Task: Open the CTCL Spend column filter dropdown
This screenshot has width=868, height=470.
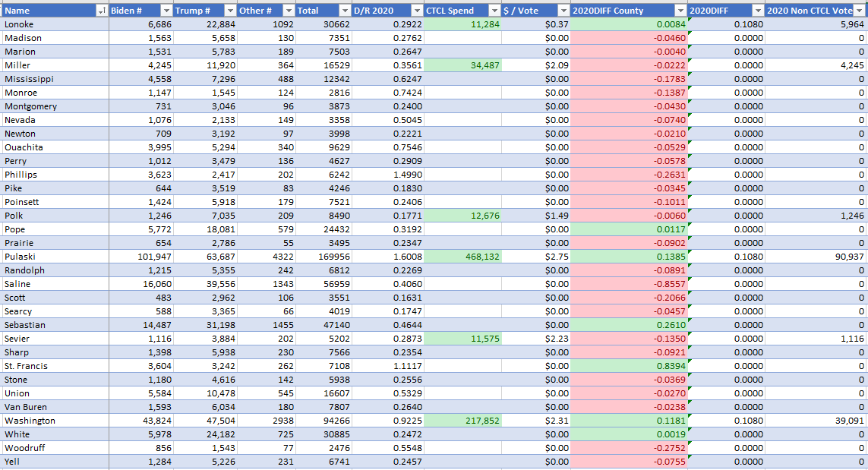Action: click(494, 11)
